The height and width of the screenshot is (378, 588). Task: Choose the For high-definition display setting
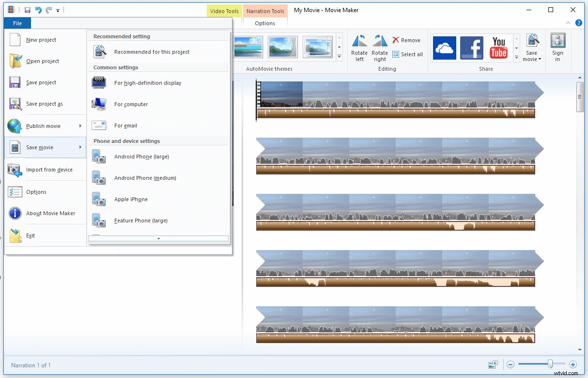coord(147,83)
